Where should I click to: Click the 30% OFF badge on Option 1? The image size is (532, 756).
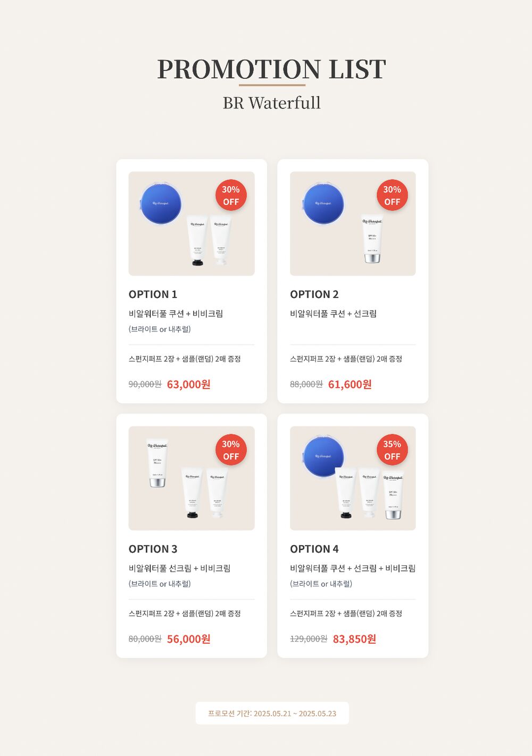click(x=231, y=195)
